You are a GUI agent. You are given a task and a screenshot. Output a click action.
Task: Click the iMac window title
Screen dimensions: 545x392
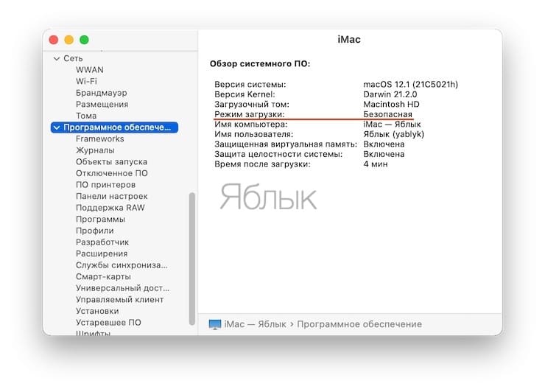[x=349, y=40]
